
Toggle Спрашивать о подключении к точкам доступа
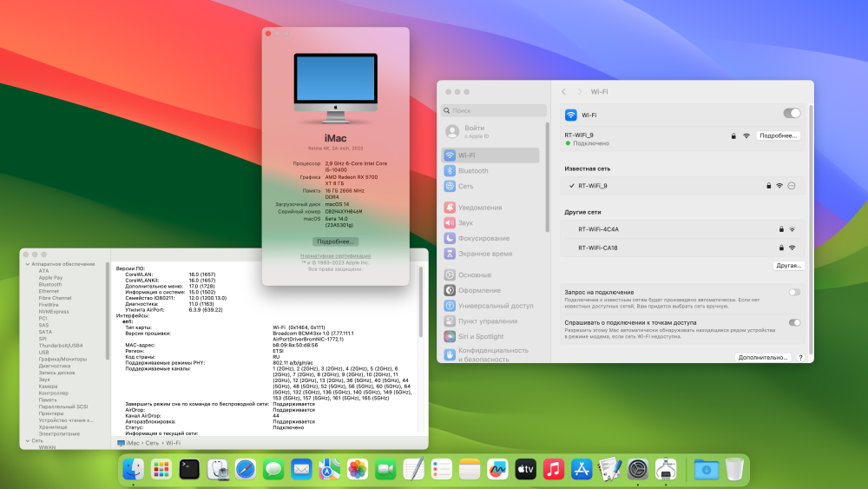(x=794, y=322)
